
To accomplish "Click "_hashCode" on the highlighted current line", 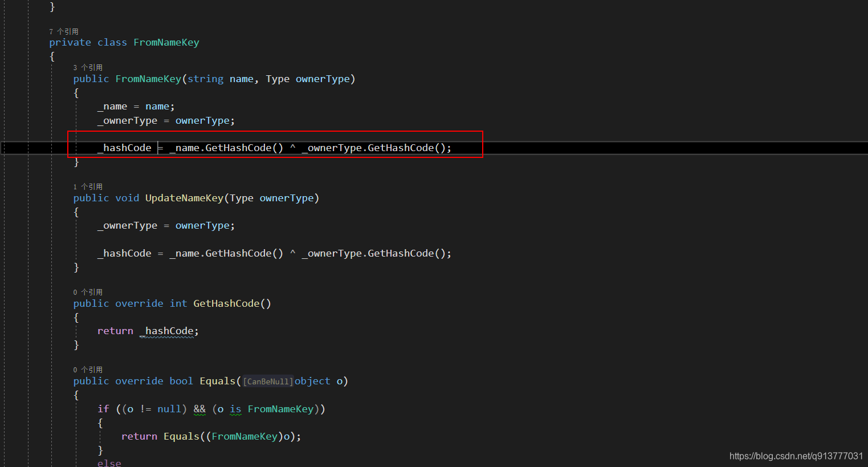I will coord(124,148).
